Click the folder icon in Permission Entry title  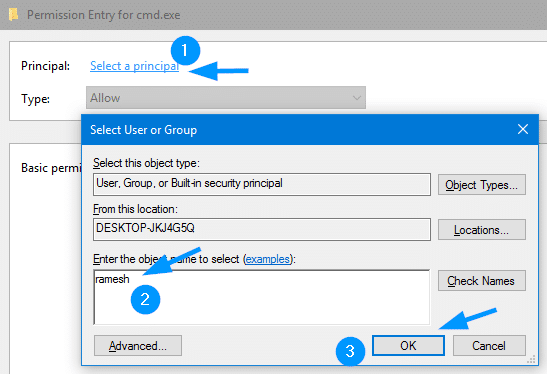(13, 15)
